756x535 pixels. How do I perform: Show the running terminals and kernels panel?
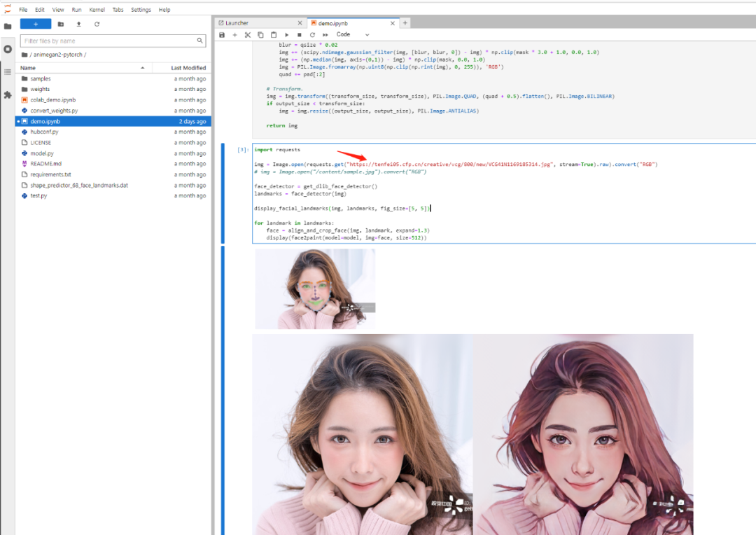[x=8, y=49]
